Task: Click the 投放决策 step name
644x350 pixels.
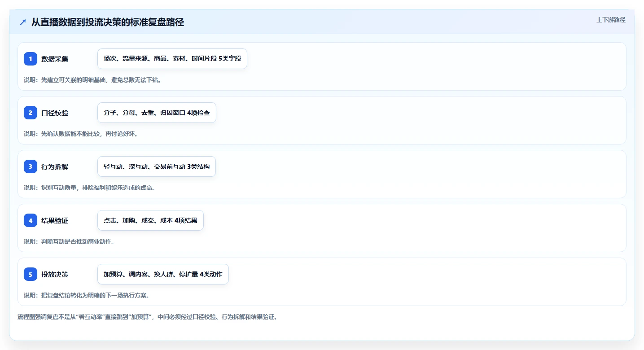Action: pos(55,274)
